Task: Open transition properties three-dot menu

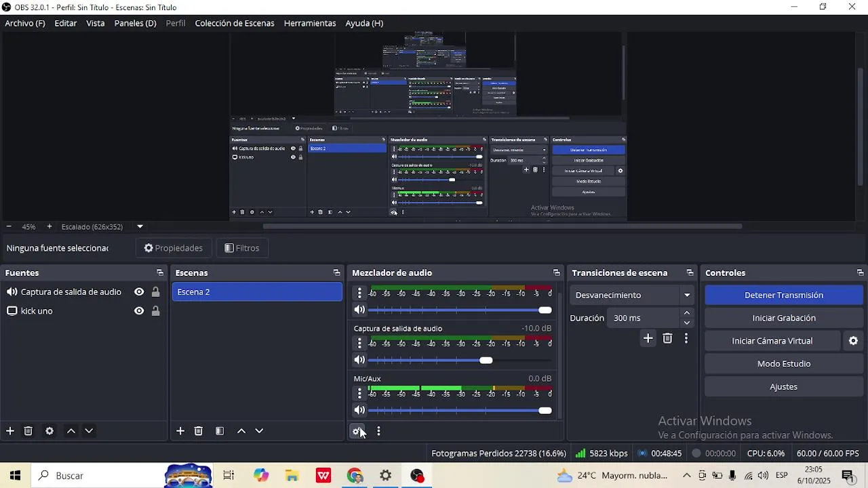Action: (686, 338)
